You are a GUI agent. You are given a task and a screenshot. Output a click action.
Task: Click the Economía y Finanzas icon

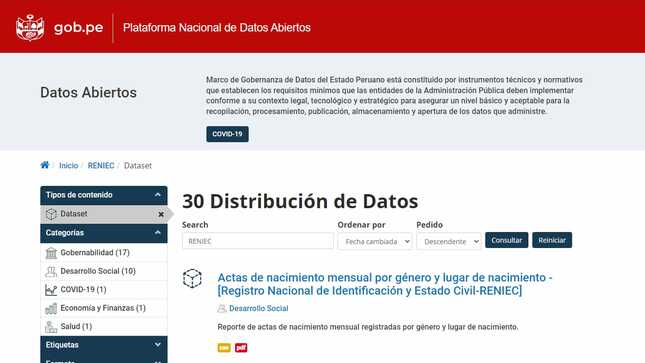coord(51,308)
